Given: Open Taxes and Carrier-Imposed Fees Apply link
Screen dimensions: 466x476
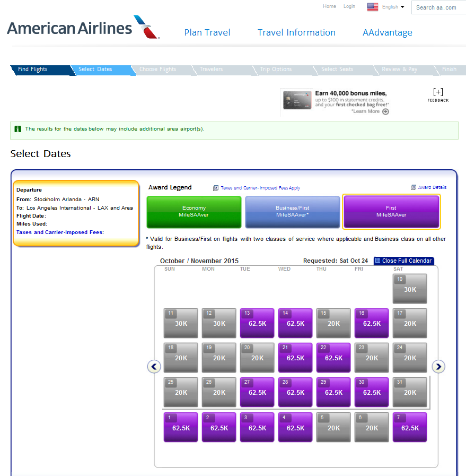Looking at the screenshot, I should (x=260, y=188).
